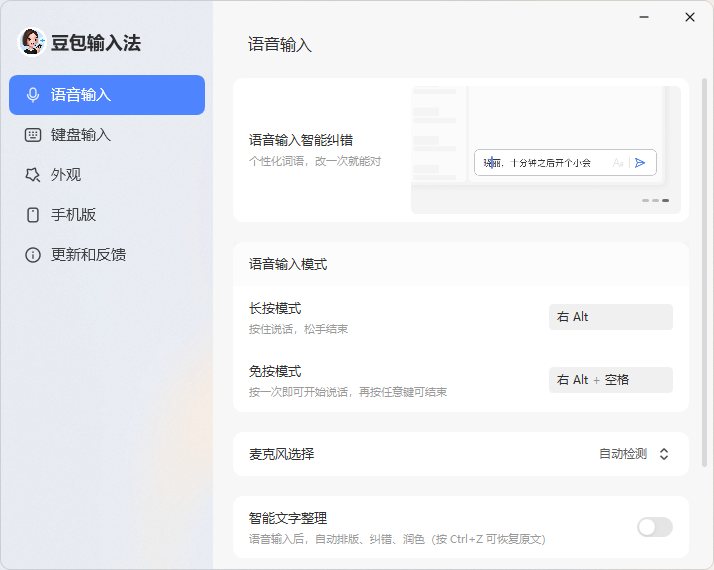Click the phone icon for 手机版
714x570 pixels.
[33, 214]
